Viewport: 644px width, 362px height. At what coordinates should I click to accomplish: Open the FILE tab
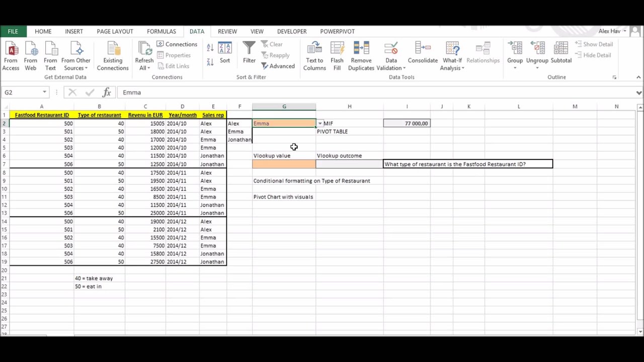tap(13, 31)
